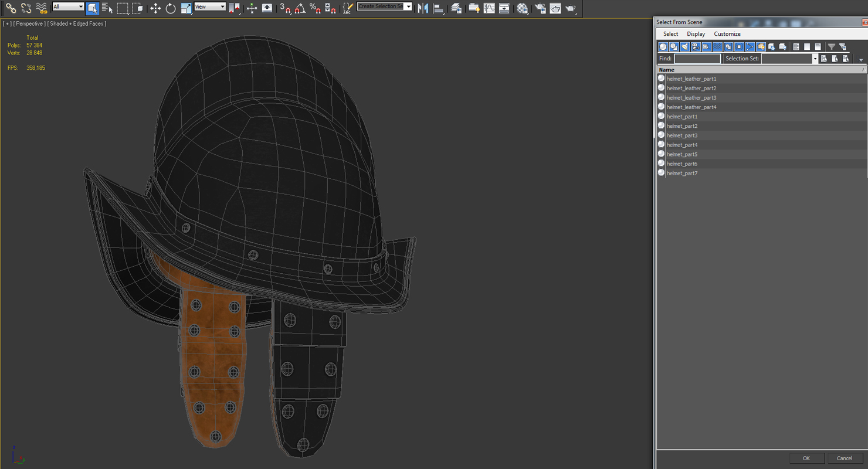Toggle the Percent Snap tool
Image resolution: width=868 pixels, height=469 pixels.
(316, 8)
